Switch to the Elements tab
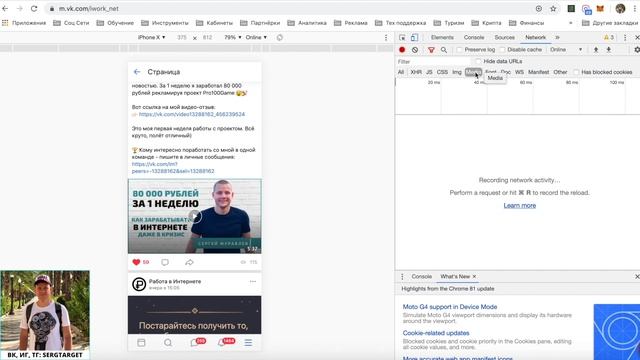640x360 pixels. pyautogui.click(x=442, y=38)
